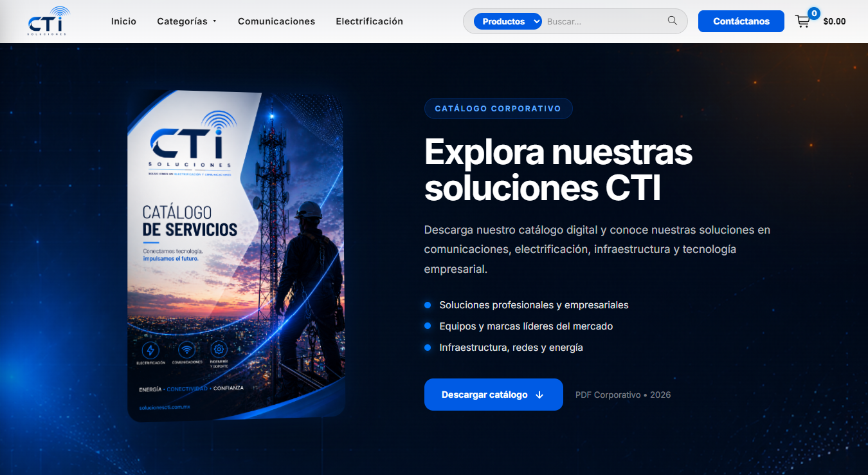Click Energía · Conectividad · Confianza text on cover
The height and width of the screenshot is (475, 868).
point(191,389)
